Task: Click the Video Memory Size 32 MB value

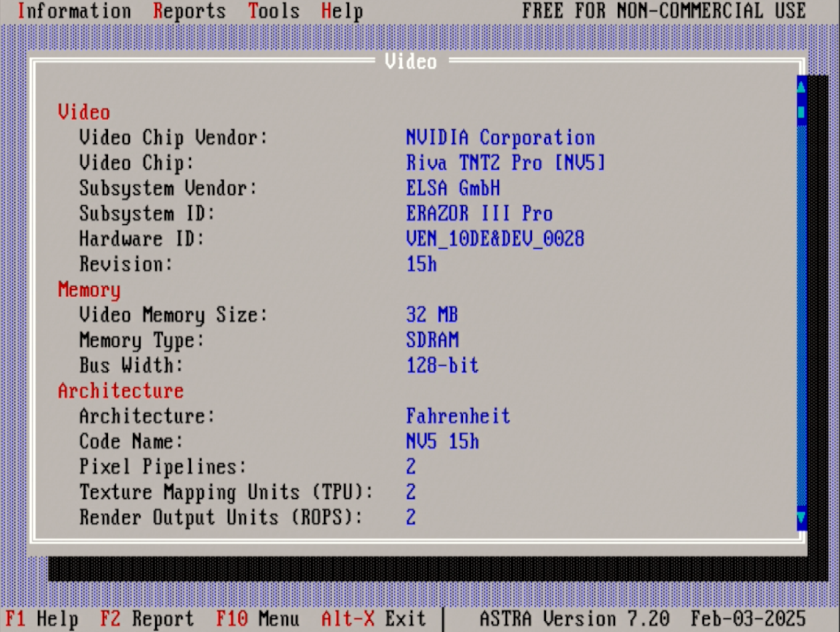Action: pyautogui.click(x=431, y=314)
